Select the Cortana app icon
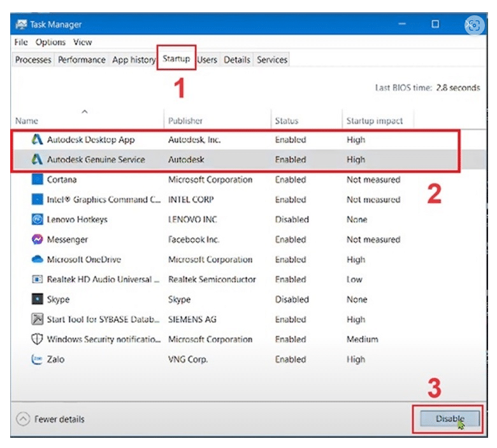 tap(37, 180)
